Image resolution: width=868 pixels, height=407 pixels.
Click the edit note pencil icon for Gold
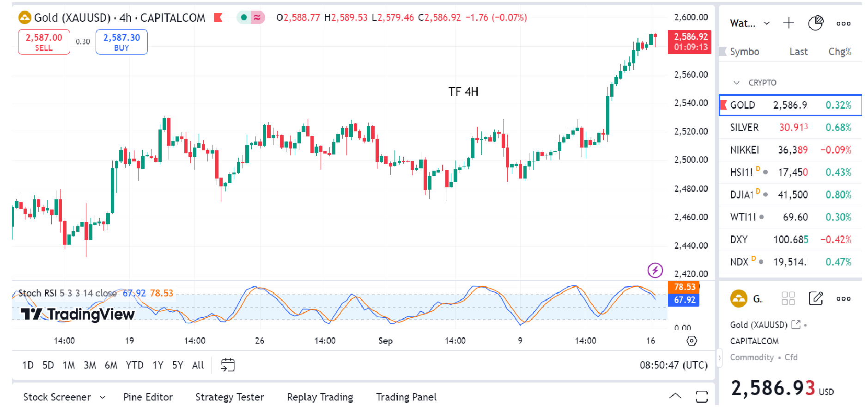tap(816, 298)
